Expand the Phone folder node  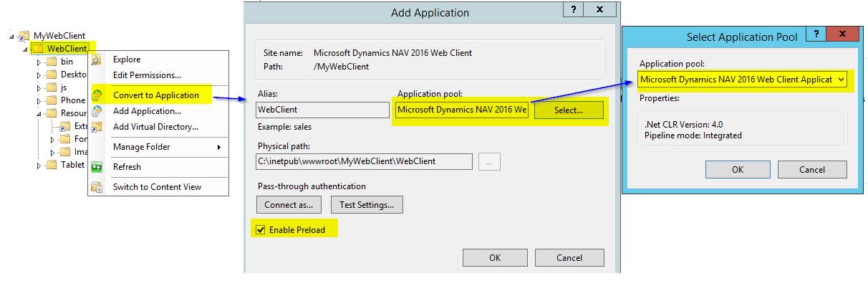tap(40, 100)
